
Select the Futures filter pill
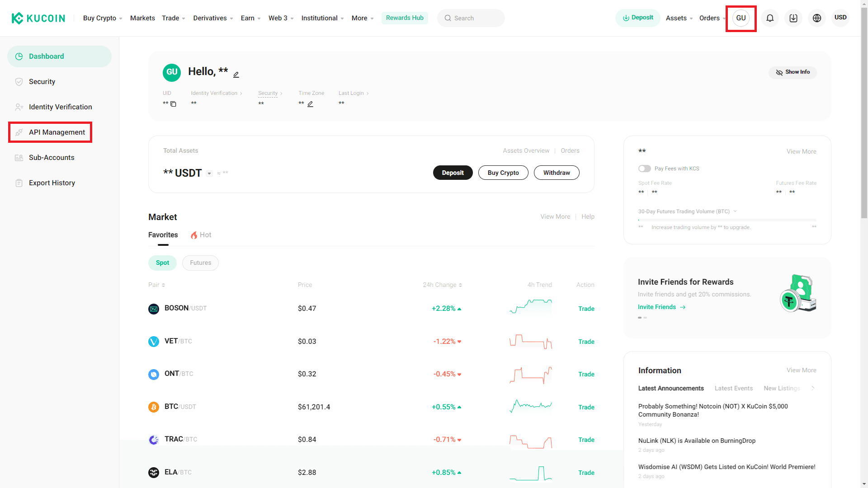click(200, 263)
